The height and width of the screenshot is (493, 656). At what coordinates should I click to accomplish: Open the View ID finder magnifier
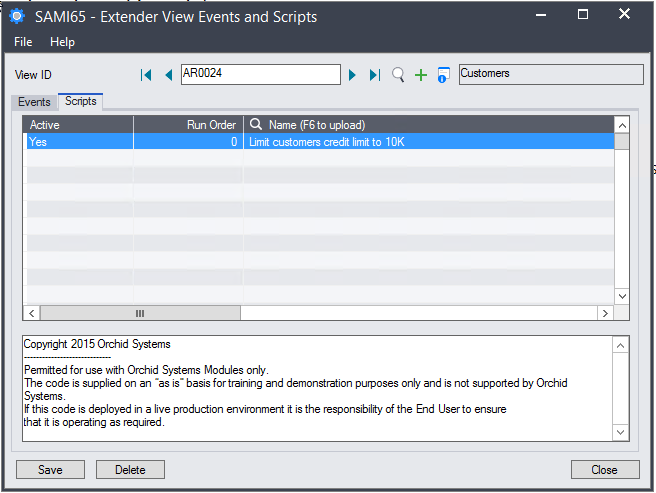point(398,75)
